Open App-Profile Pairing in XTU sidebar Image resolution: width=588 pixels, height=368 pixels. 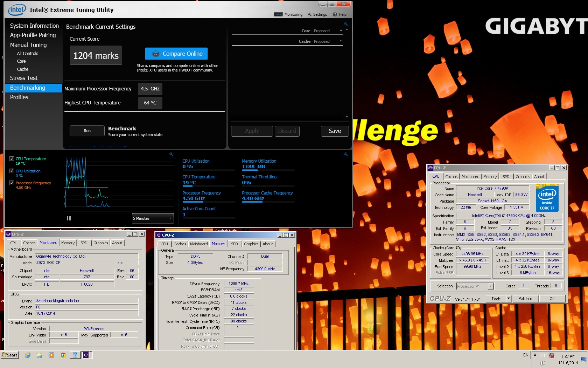tap(33, 35)
